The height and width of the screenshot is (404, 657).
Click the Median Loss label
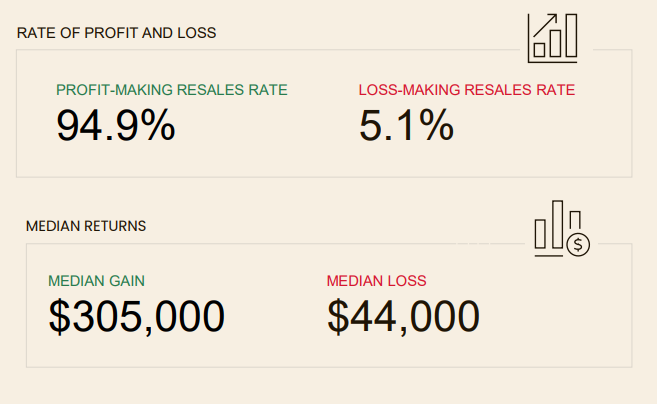(x=376, y=281)
